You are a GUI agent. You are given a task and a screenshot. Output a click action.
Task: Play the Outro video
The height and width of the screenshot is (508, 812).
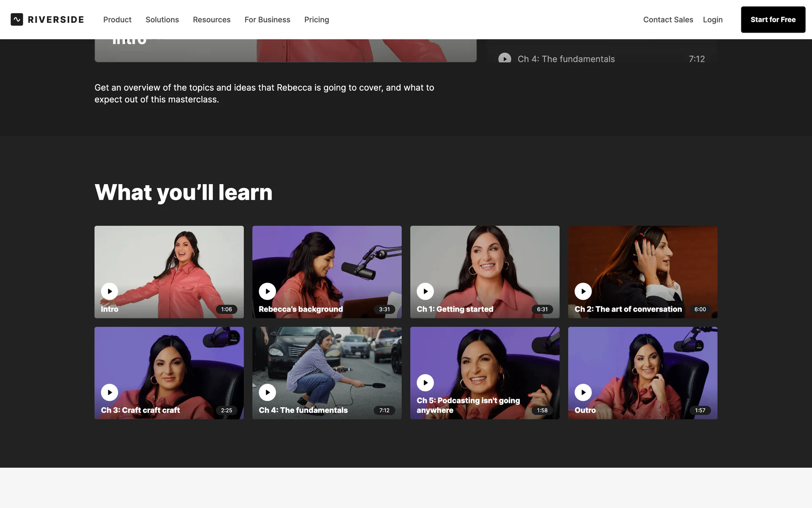(x=583, y=392)
